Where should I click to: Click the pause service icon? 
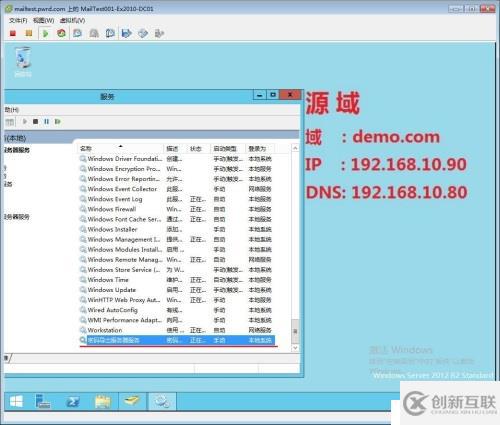pos(46,122)
